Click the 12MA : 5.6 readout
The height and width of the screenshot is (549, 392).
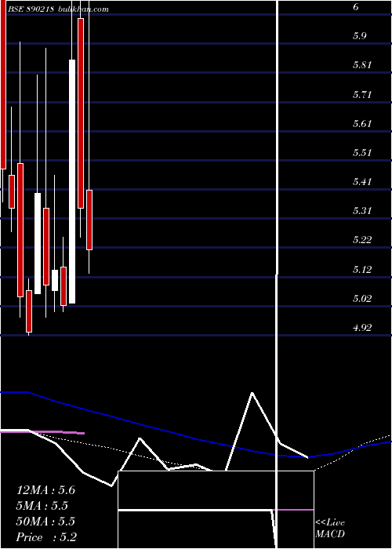45,490
